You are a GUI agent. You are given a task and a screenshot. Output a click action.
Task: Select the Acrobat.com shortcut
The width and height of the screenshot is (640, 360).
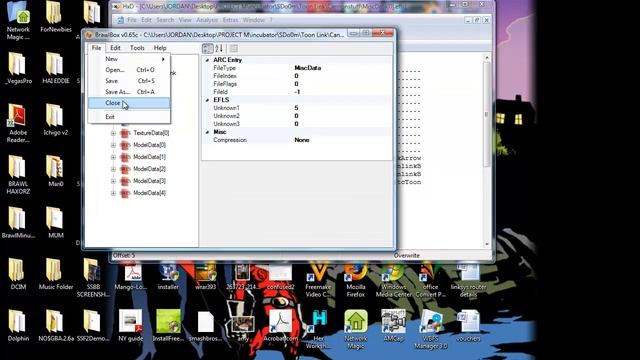pyautogui.click(x=280, y=326)
